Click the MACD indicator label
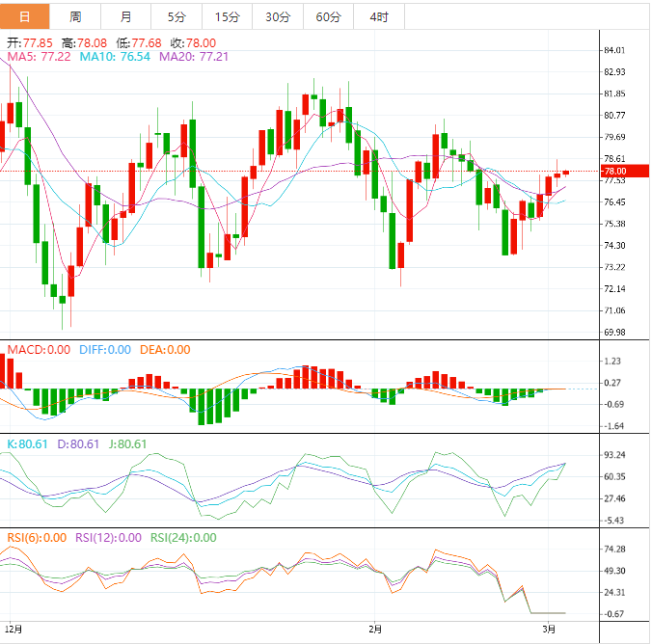This screenshot has height=644, width=652. point(39,349)
